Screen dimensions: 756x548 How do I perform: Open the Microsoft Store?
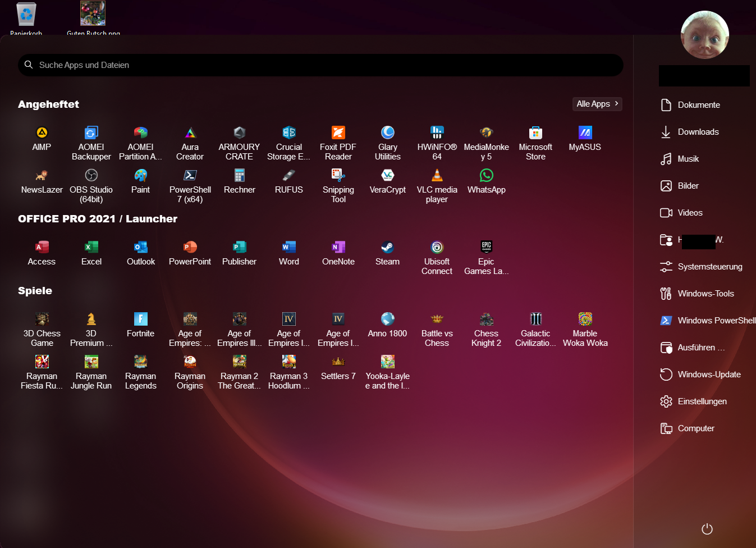[x=535, y=143]
